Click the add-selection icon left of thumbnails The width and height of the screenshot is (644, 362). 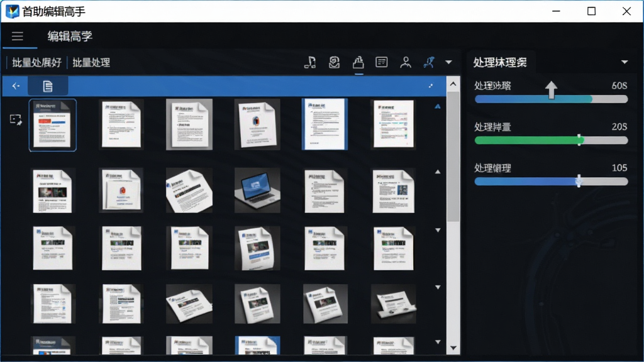click(16, 120)
